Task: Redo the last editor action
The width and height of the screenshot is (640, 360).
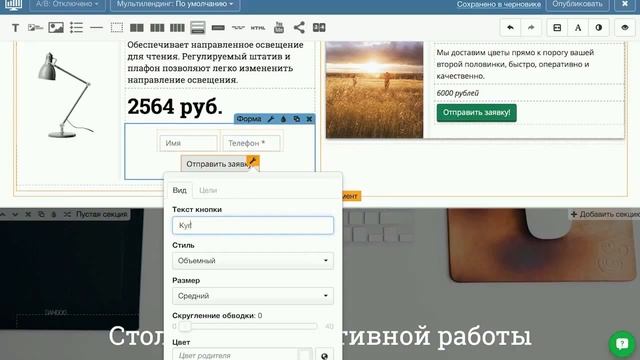Action: tap(531, 28)
